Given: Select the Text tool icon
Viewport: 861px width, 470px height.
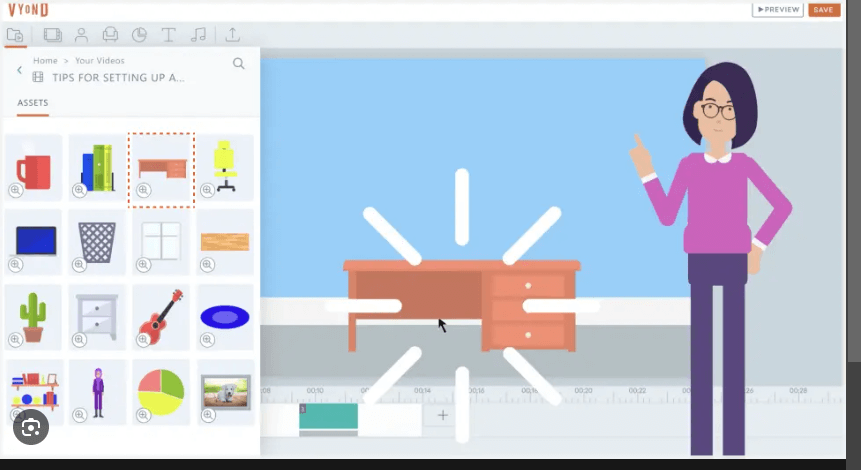Looking at the screenshot, I should [168, 35].
